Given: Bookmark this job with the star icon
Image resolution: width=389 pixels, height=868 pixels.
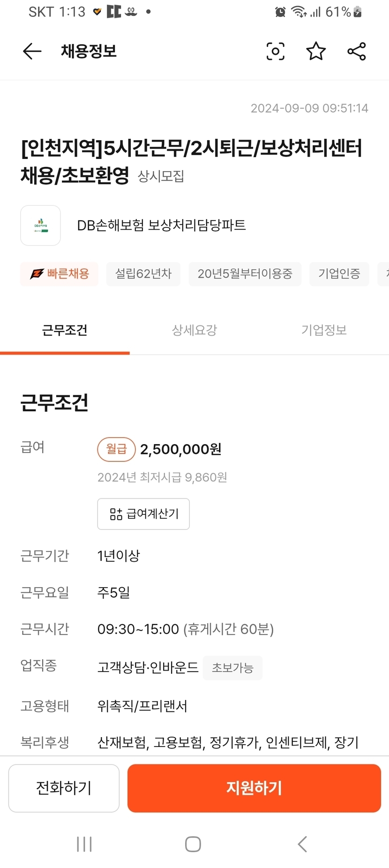Looking at the screenshot, I should (316, 51).
